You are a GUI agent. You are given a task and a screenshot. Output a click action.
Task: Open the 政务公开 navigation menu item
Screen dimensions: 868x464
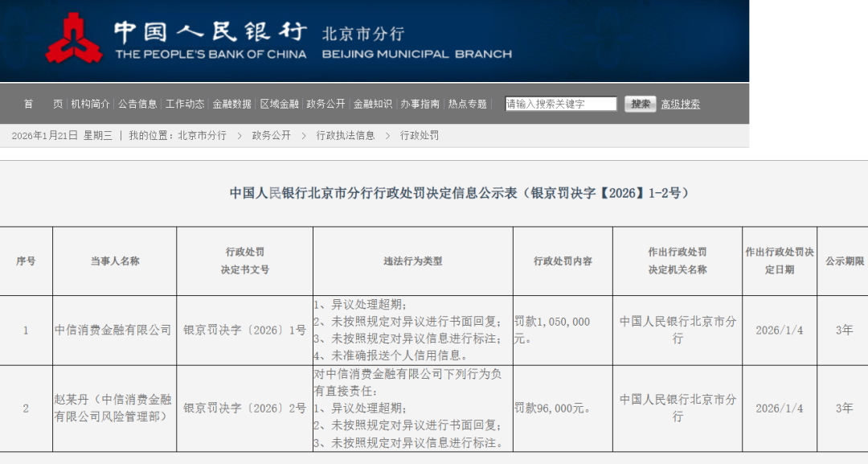click(325, 104)
